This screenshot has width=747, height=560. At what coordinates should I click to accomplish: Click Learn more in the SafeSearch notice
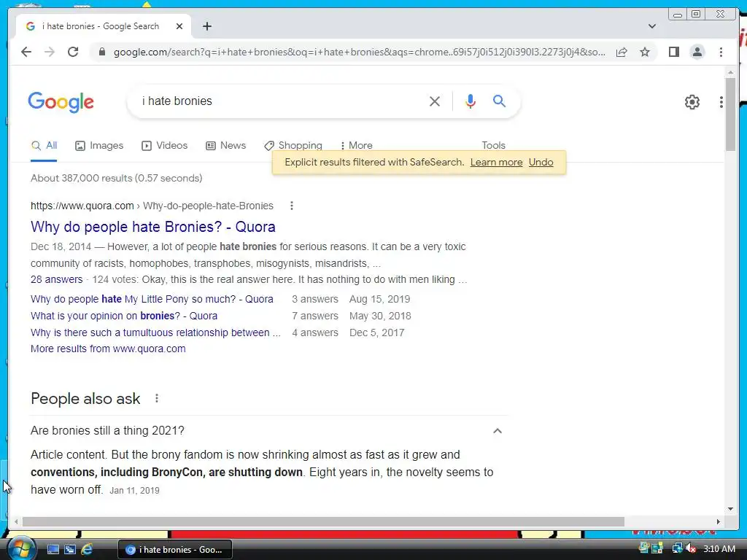point(496,163)
